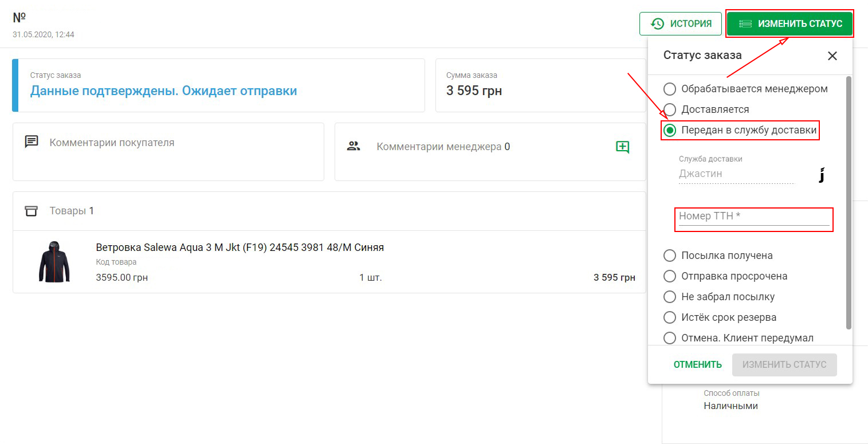Click the Статус заказа popup title
Image resolution: width=868 pixels, height=444 pixels.
[x=702, y=55]
